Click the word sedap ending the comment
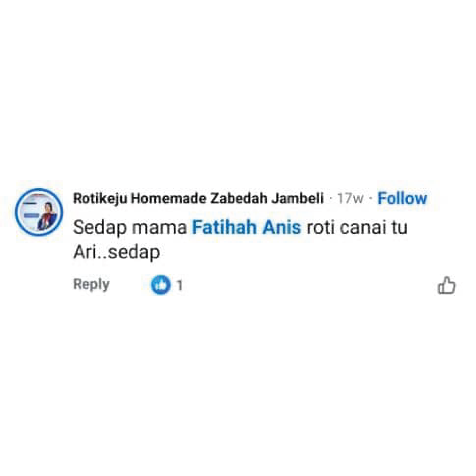This screenshot has width=476, height=476. tap(134, 253)
